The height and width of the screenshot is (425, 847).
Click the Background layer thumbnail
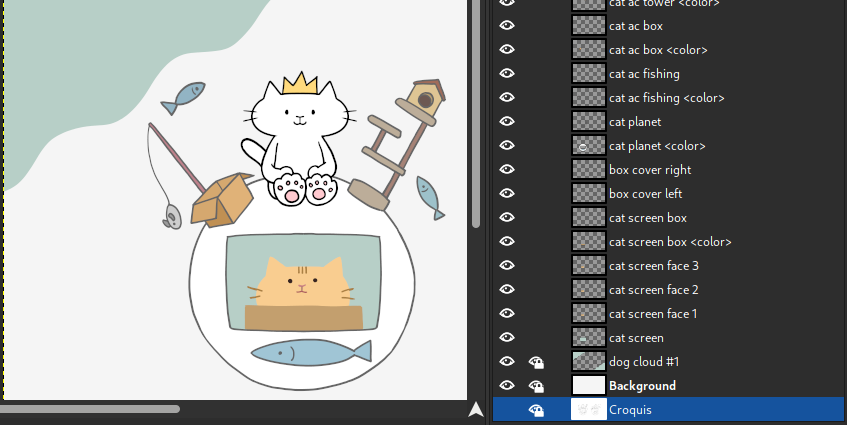(x=588, y=386)
